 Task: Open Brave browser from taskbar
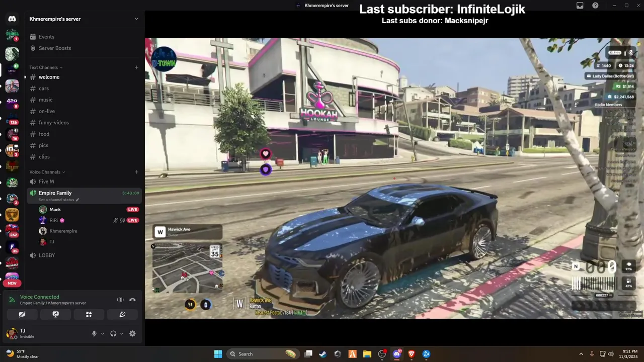[x=412, y=354]
